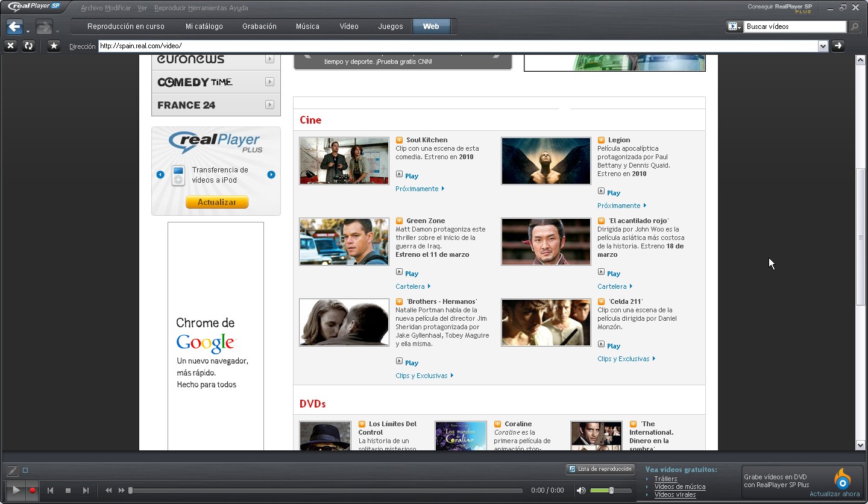Switch to the Mi catálogo tab
The width and height of the screenshot is (868, 504).
tap(204, 27)
